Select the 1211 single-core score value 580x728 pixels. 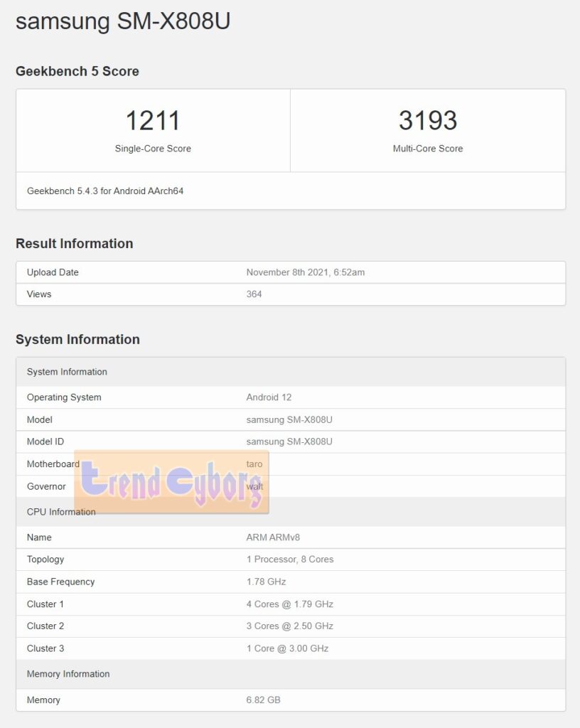[x=153, y=120]
